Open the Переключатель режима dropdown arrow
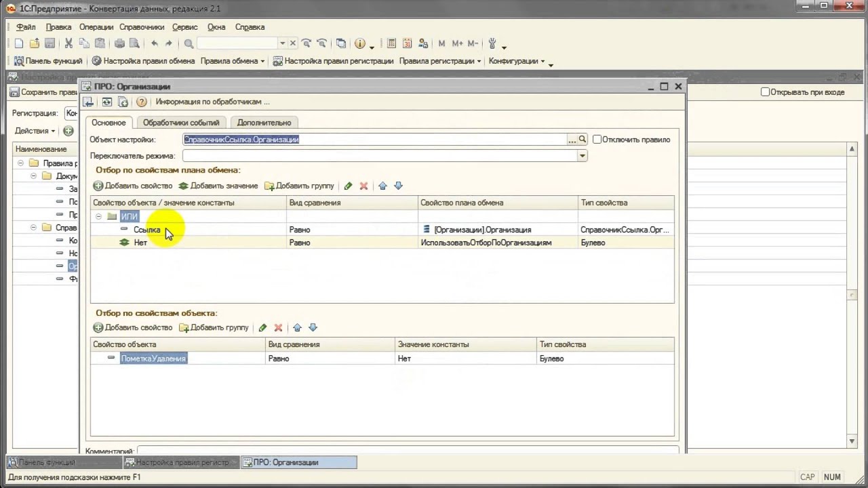This screenshot has height=488, width=868. tap(582, 156)
